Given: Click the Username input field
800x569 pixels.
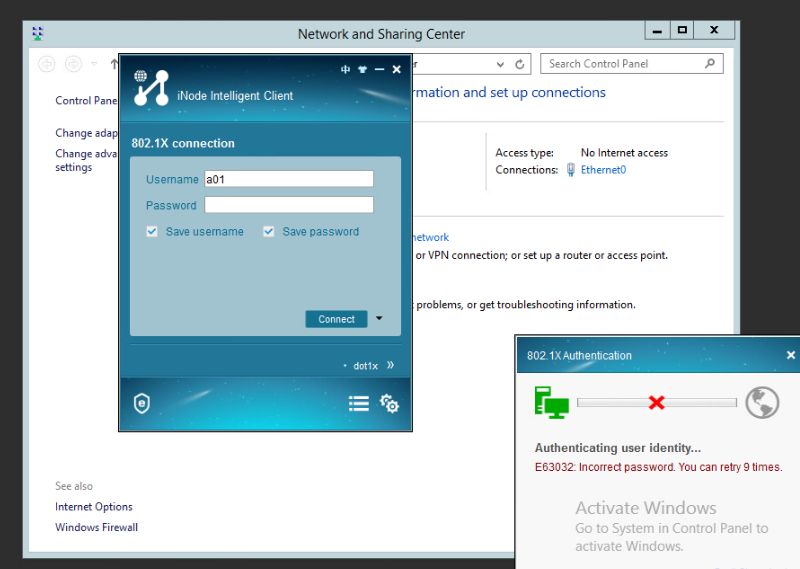Looking at the screenshot, I should click(289, 179).
